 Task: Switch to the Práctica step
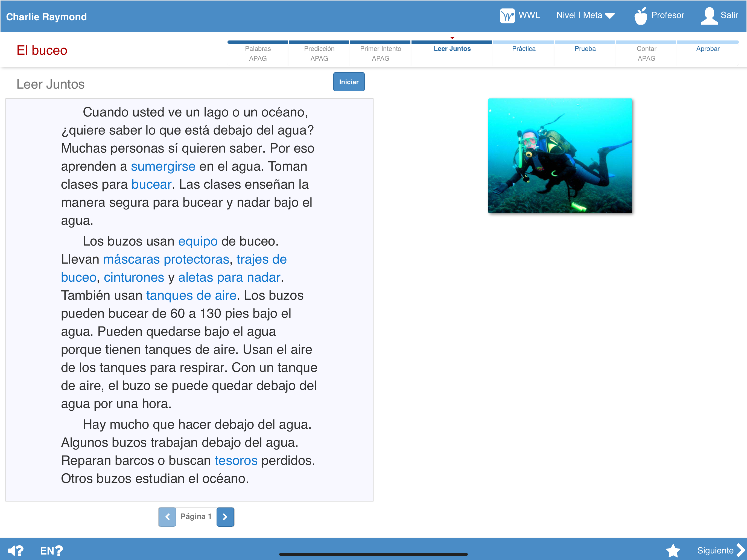click(x=523, y=49)
